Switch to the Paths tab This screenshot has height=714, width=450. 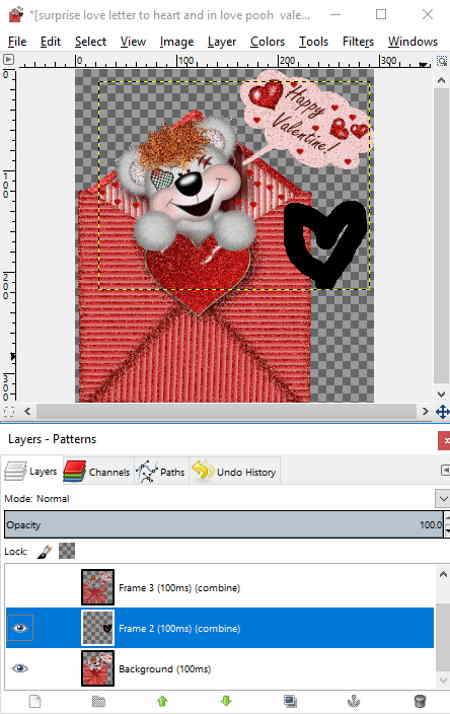click(160, 471)
